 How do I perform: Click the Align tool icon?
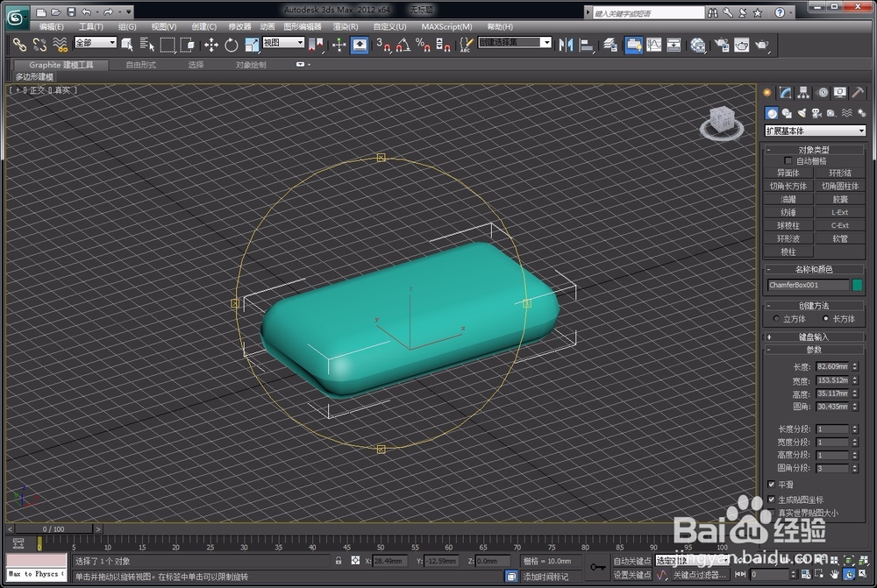pyautogui.click(x=586, y=45)
